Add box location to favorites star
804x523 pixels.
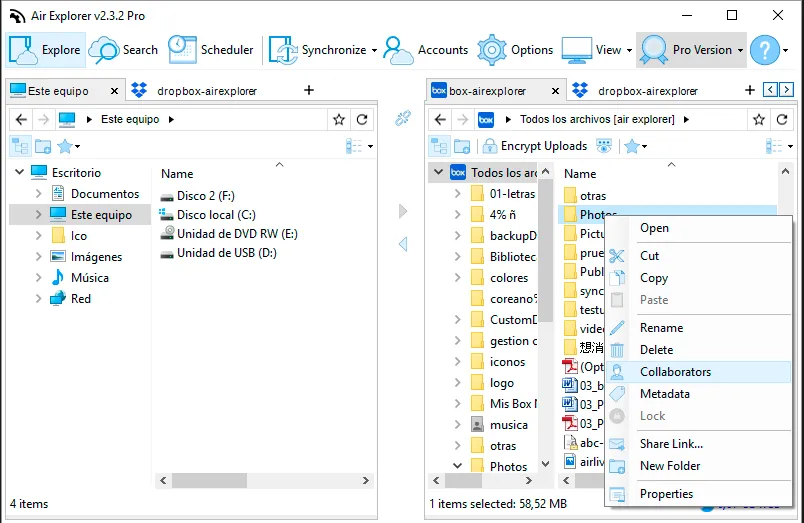759,119
